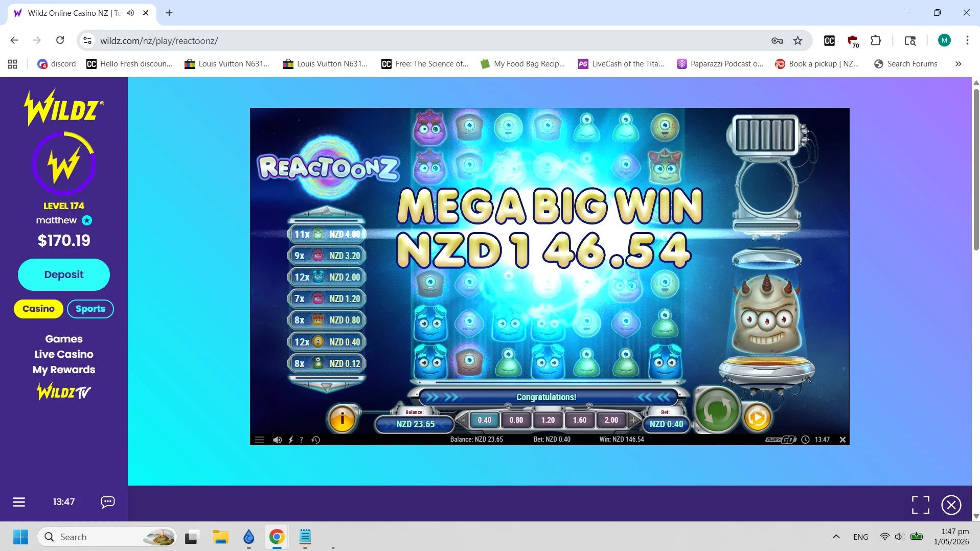Open the Games menu item
980x551 pixels.
coord(64,339)
